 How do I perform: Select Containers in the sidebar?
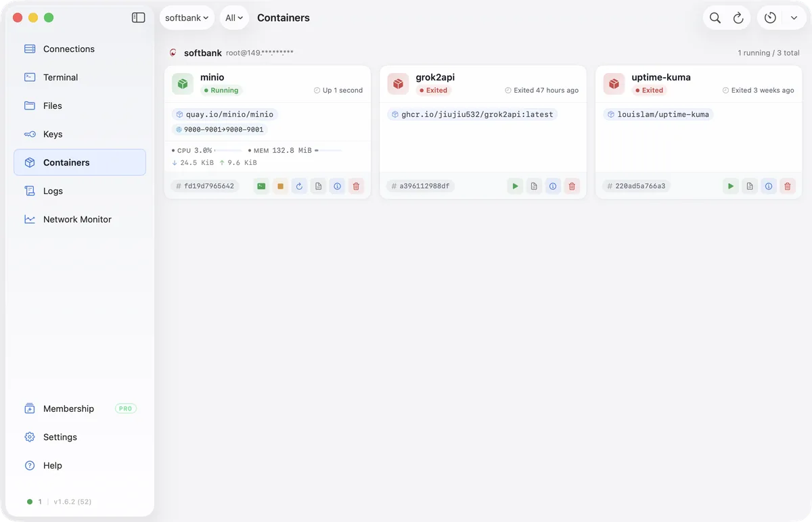80,162
